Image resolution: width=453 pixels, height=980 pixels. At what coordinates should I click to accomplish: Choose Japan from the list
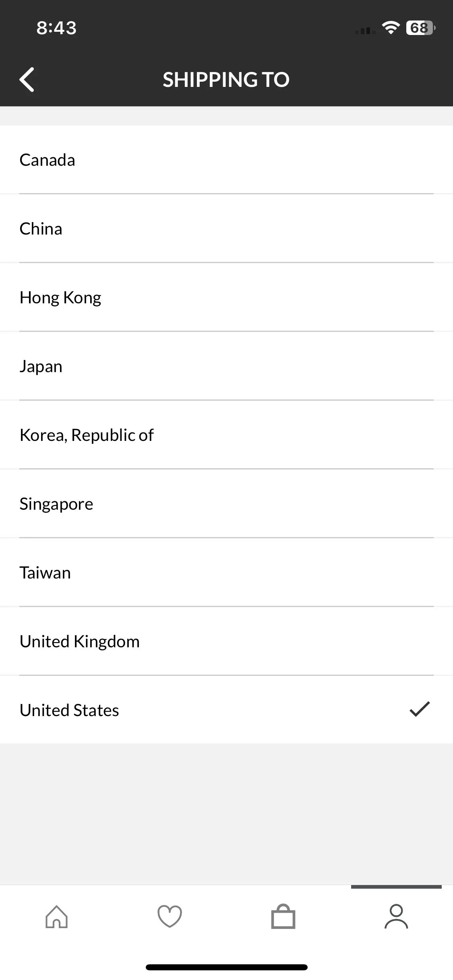coord(226,366)
